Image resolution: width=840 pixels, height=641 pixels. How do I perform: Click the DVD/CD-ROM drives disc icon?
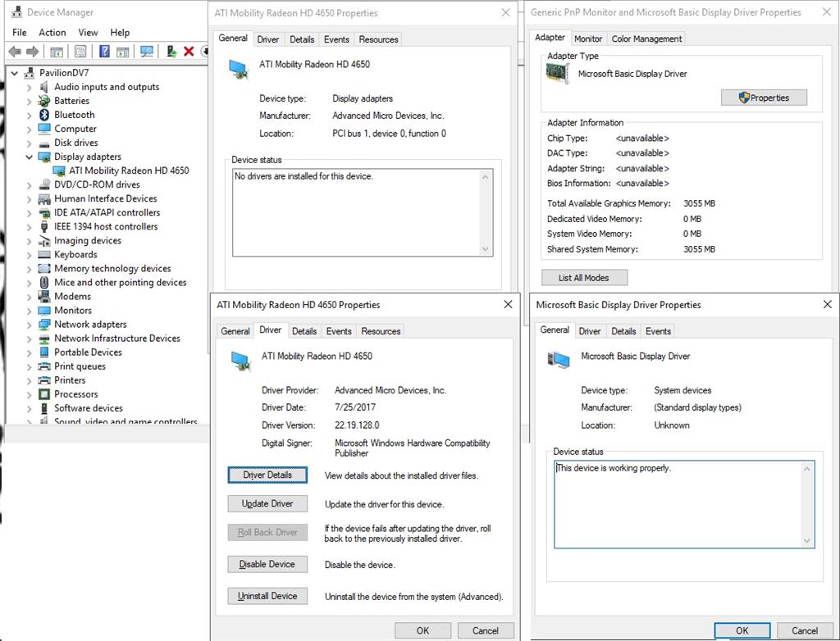(x=44, y=184)
